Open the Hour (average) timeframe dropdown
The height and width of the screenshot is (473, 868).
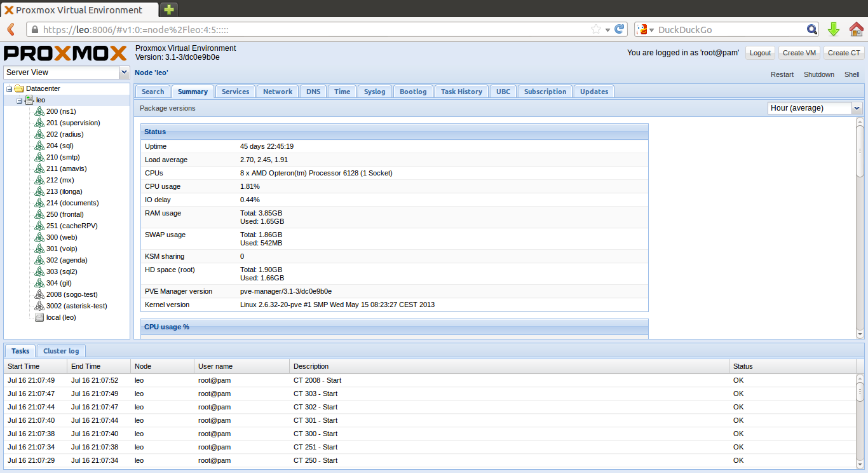click(857, 108)
